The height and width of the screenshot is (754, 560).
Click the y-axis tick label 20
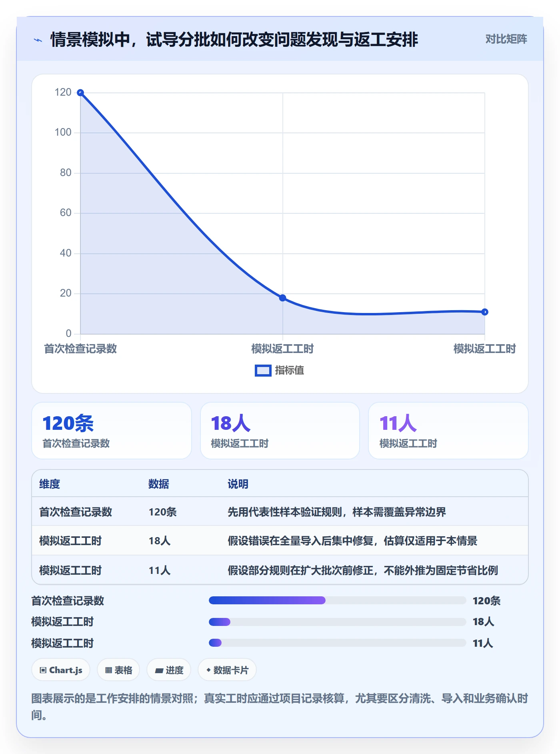coord(66,293)
